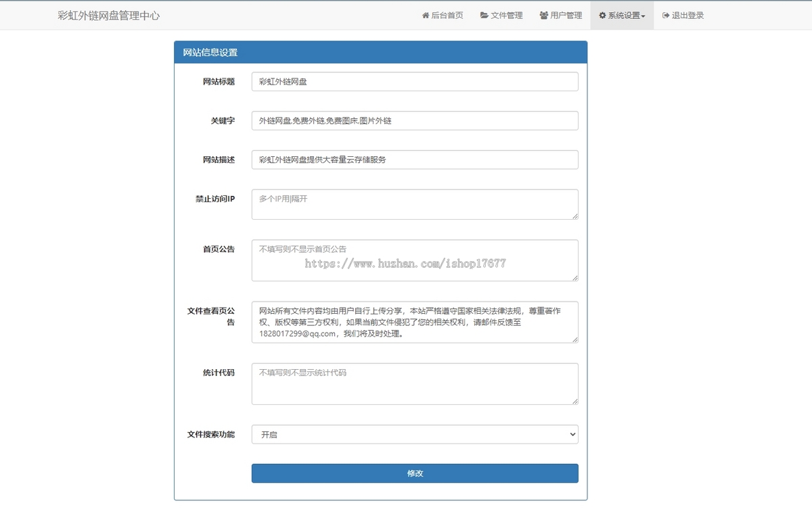The height and width of the screenshot is (526, 812).
Task: Click the 文件查看页公告 field label
Action: click(x=211, y=316)
